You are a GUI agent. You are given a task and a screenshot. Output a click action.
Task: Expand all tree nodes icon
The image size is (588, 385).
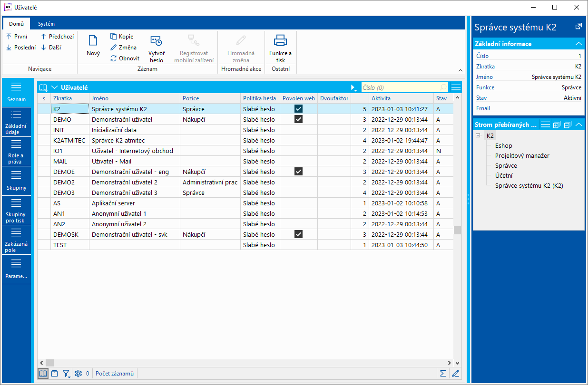(x=557, y=125)
